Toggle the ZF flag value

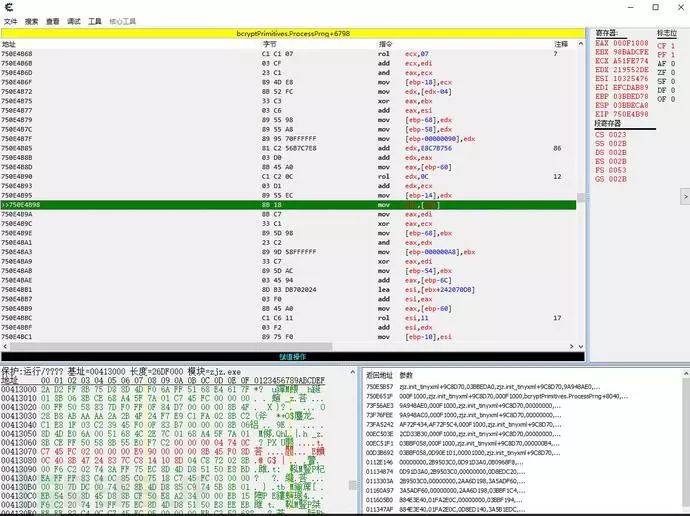coord(666,72)
